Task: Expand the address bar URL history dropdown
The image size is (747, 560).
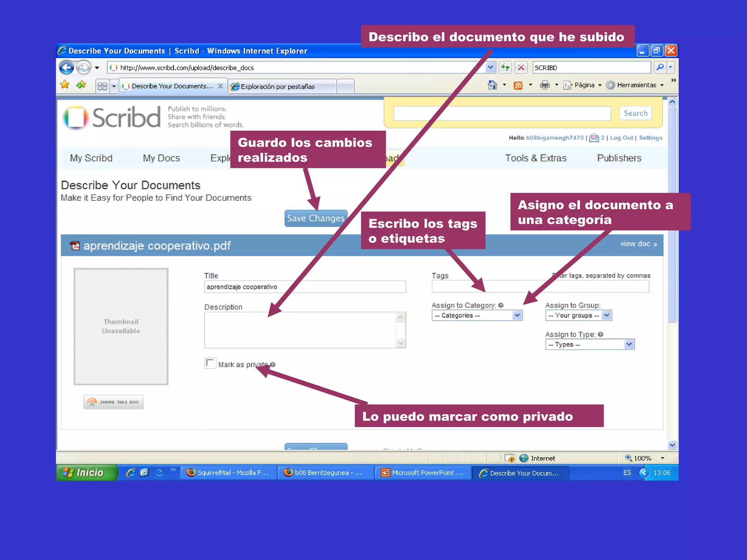Action: tap(491, 67)
